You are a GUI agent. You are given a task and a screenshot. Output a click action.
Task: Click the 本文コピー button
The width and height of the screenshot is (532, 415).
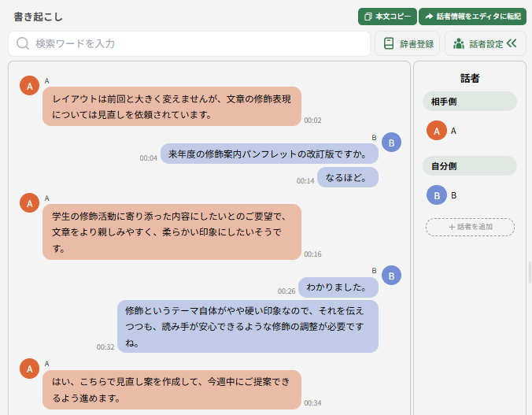[x=387, y=17]
